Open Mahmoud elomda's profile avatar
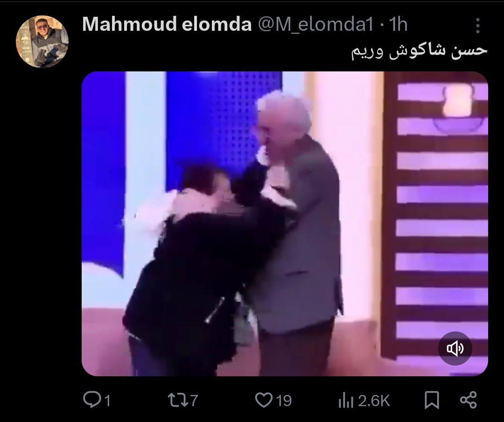The image size is (504, 422). 42,42
